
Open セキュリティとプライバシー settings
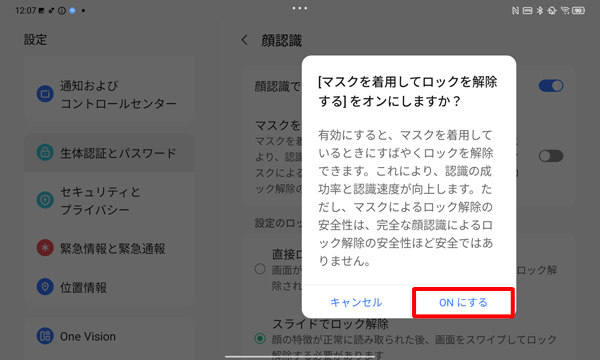point(109,200)
